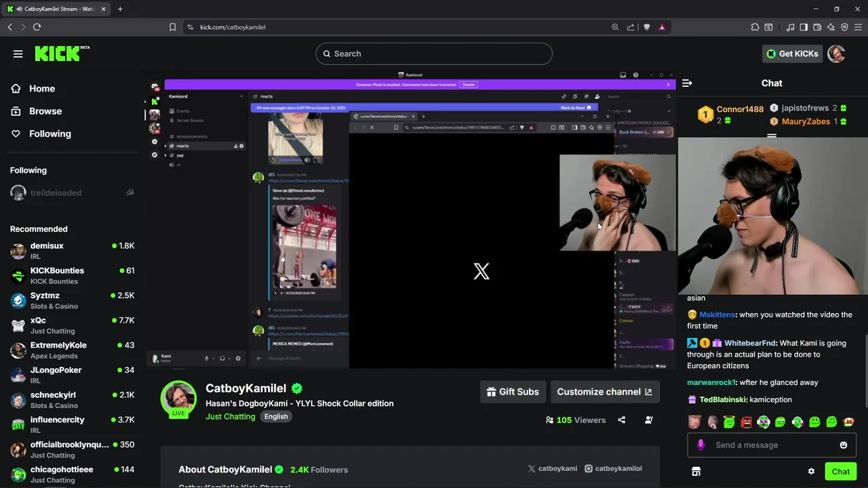Reload the browser page

37,27
